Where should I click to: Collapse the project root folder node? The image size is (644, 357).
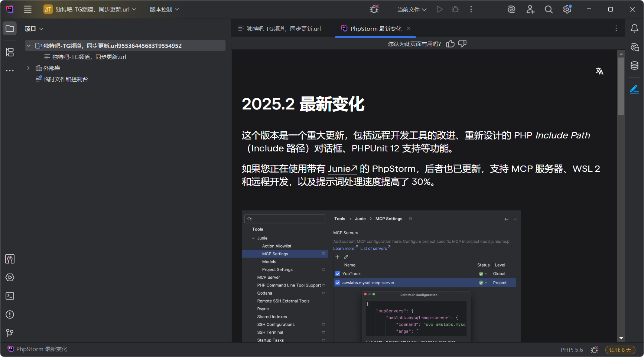pyautogui.click(x=29, y=46)
